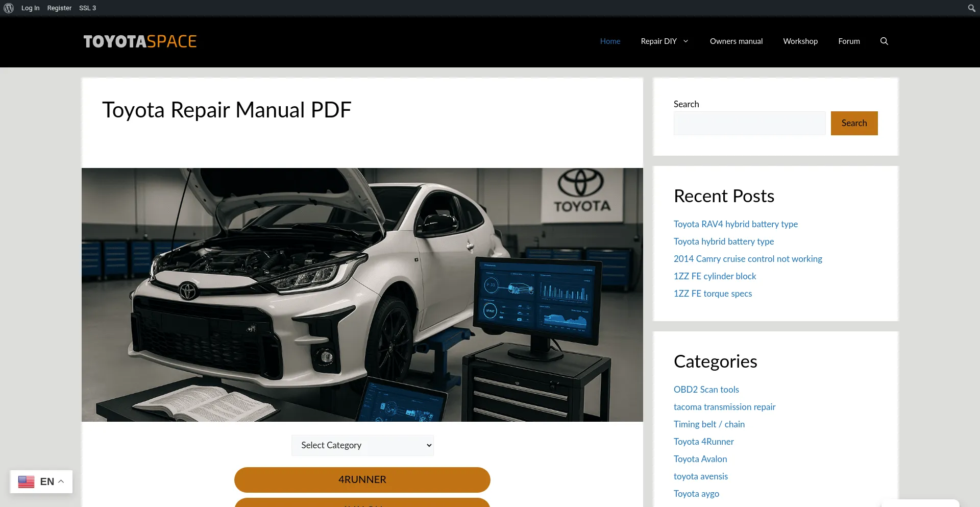Image resolution: width=980 pixels, height=507 pixels.
Task: Open the Toyota garage hero image
Action: [362, 295]
